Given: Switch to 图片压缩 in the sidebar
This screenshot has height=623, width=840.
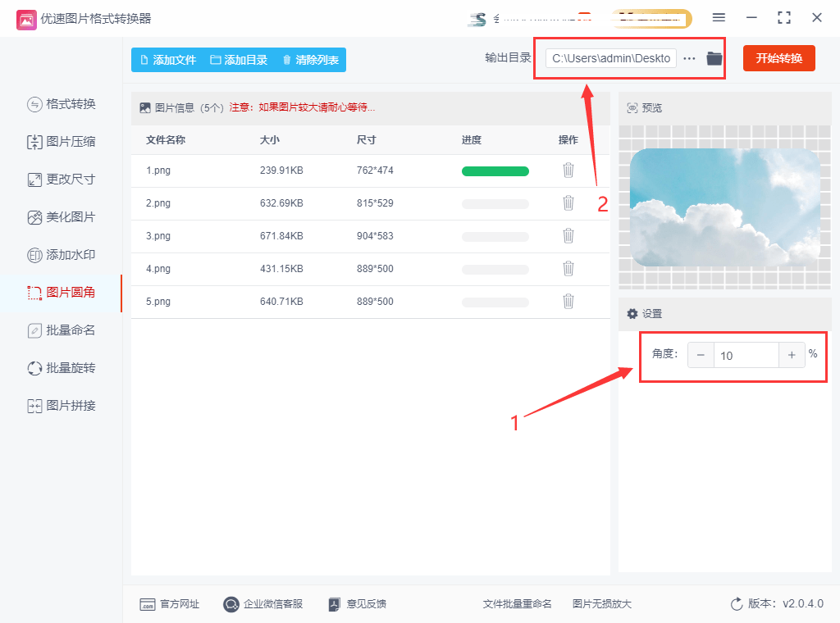Looking at the screenshot, I should 62,142.
